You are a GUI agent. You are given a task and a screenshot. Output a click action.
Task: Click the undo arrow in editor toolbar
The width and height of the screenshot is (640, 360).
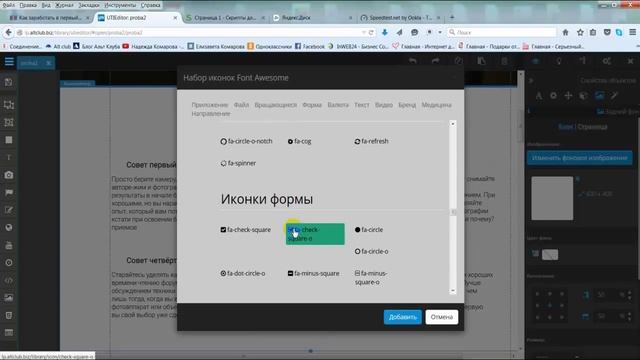(x=413, y=61)
